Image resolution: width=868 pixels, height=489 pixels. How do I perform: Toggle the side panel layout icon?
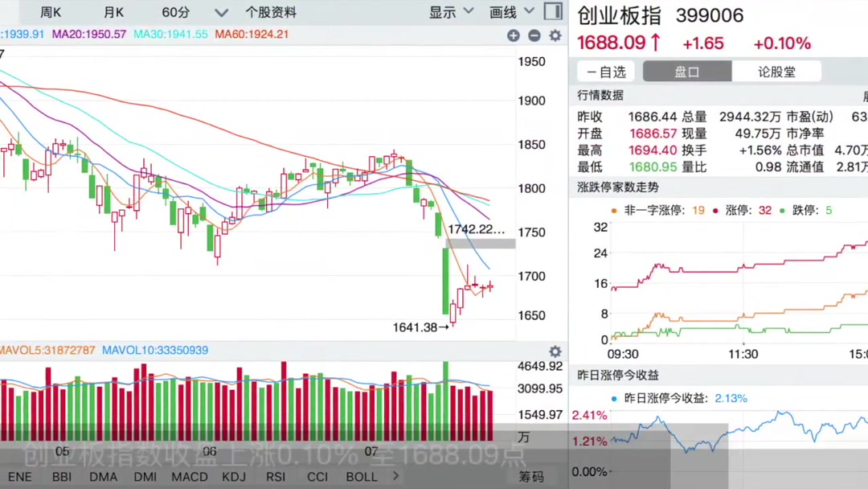click(553, 11)
